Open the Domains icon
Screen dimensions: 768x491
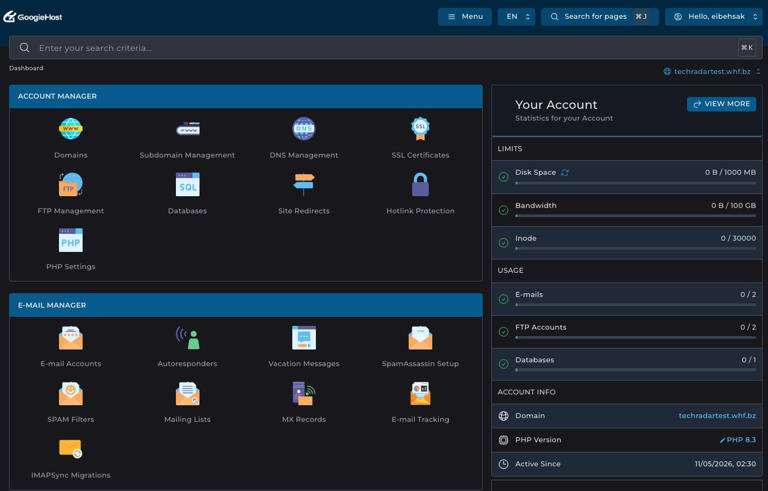coord(71,129)
